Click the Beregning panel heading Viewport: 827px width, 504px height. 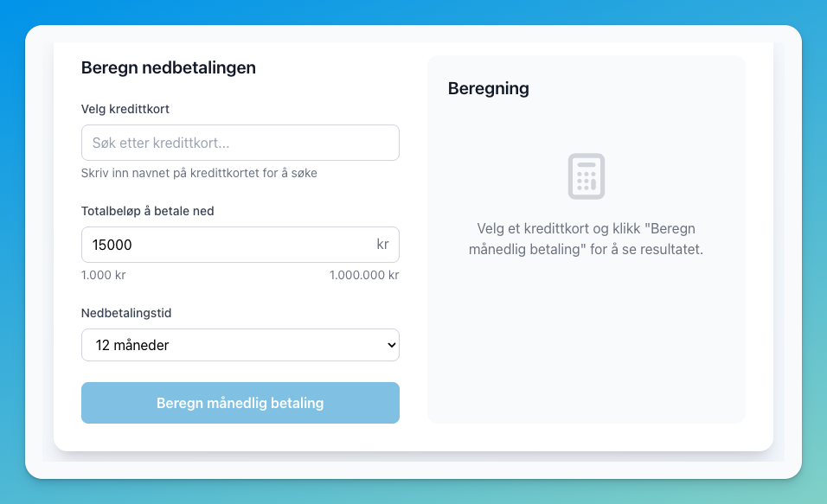pyautogui.click(x=489, y=88)
